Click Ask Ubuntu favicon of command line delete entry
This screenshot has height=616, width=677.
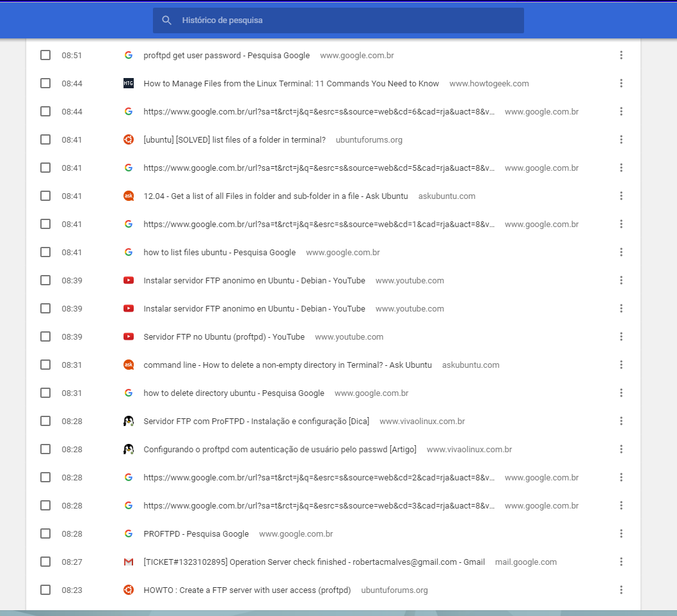coord(128,365)
